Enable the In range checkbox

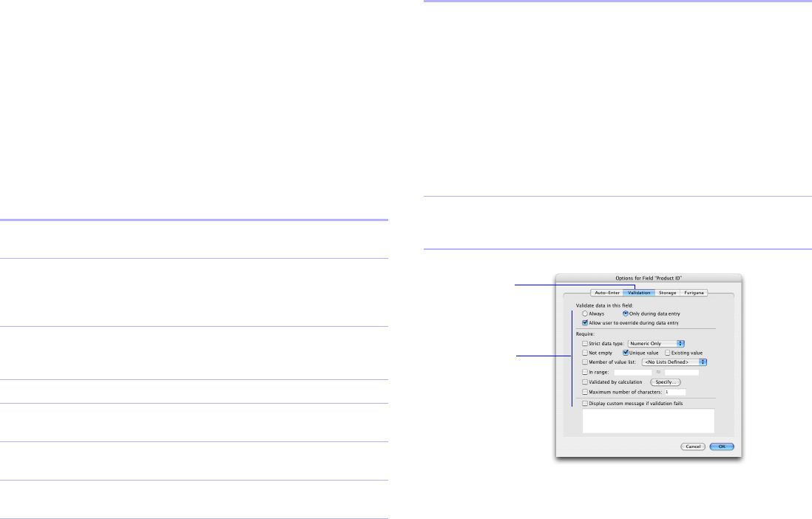pos(585,372)
